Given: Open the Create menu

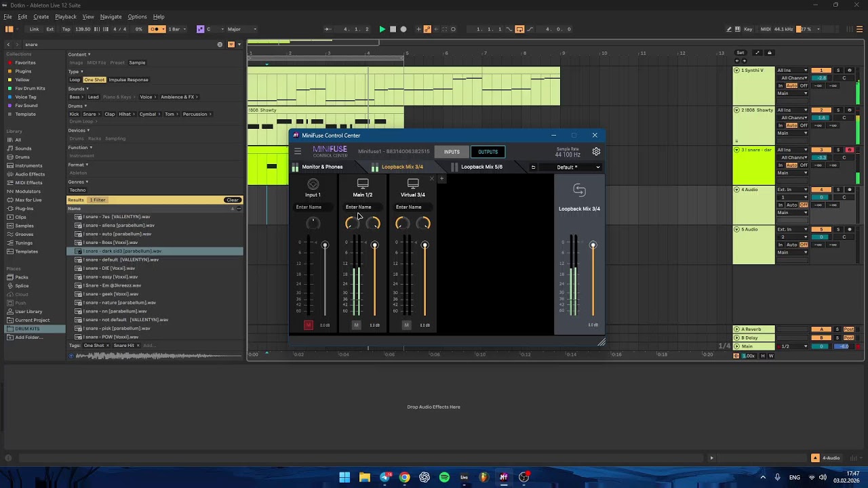Looking at the screenshot, I should click(x=41, y=16).
